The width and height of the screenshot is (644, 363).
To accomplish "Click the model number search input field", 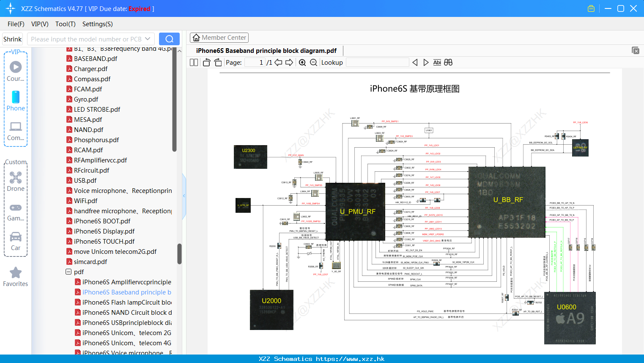I will coord(86,39).
